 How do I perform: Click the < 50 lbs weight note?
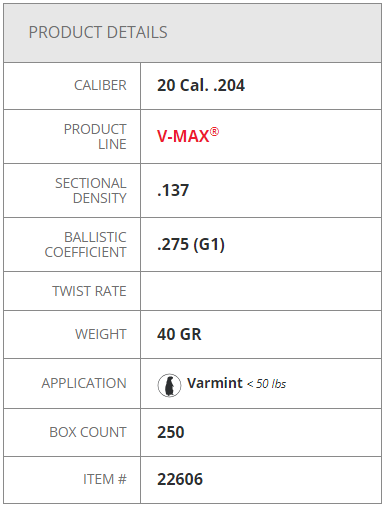point(266,384)
